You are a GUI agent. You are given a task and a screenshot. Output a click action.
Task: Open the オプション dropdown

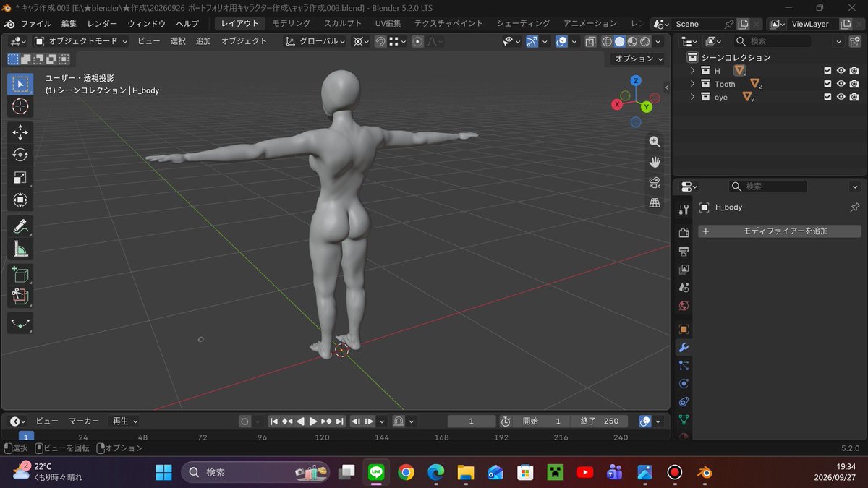[x=639, y=59]
